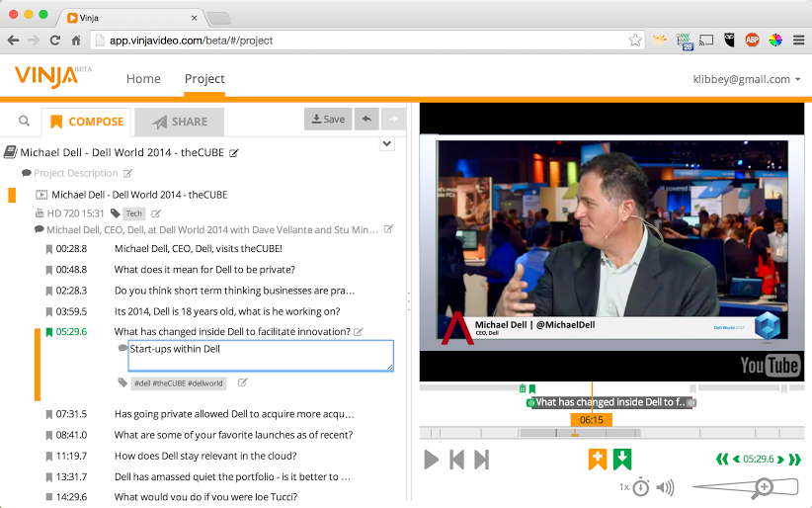Delete the bookmark with the green trash icon
The width and height of the screenshot is (812, 508).
point(523,388)
